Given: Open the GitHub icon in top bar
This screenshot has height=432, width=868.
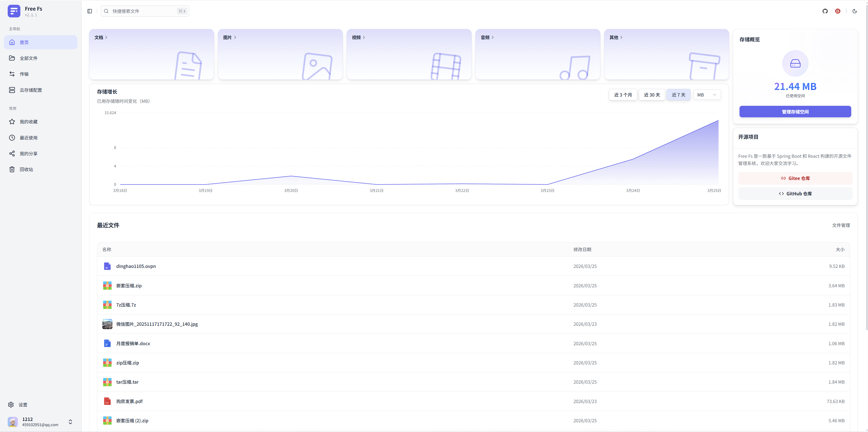Looking at the screenshot, I should tap(825, 11).
